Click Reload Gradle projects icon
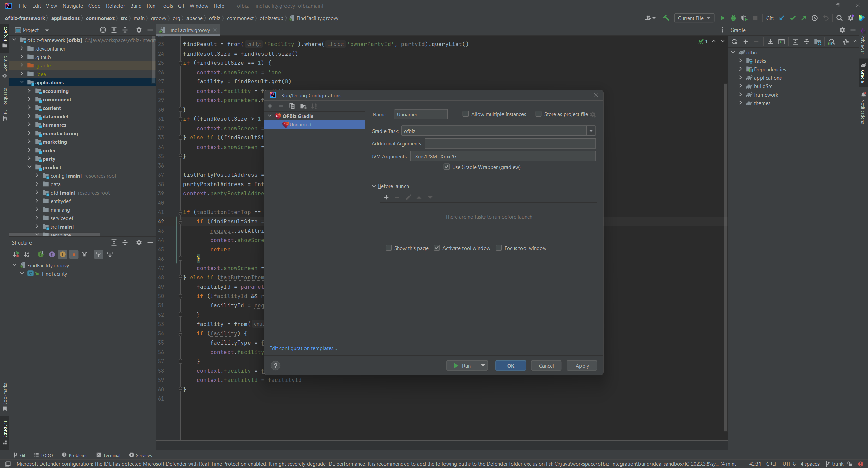This screenshot has width=868, height=468. 734,42
